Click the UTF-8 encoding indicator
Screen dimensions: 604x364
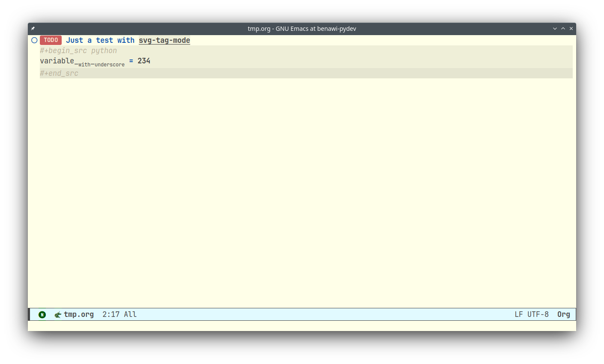coord(538,314)
